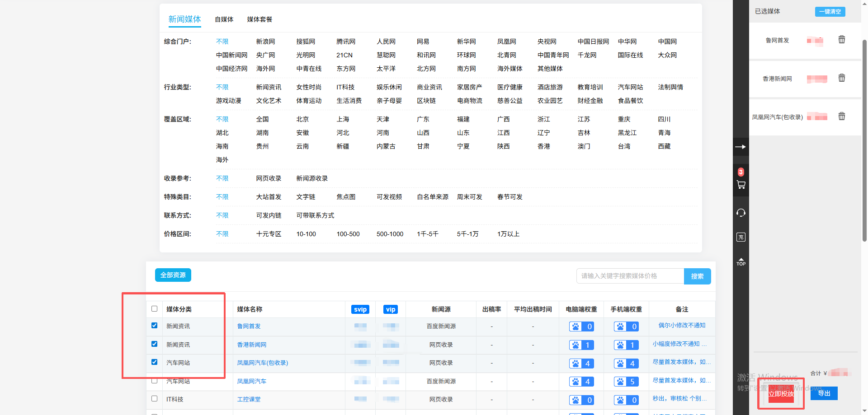Tick the checkbox for 工控课堂 row
Screen dimensions: 868x415
154,399
